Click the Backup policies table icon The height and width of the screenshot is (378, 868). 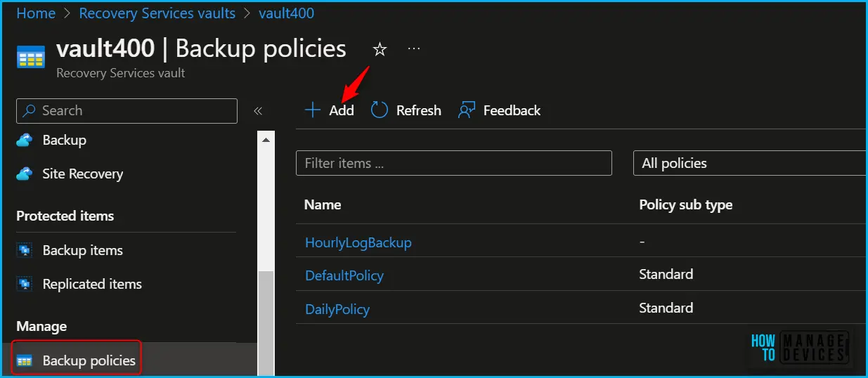point(25,360)
